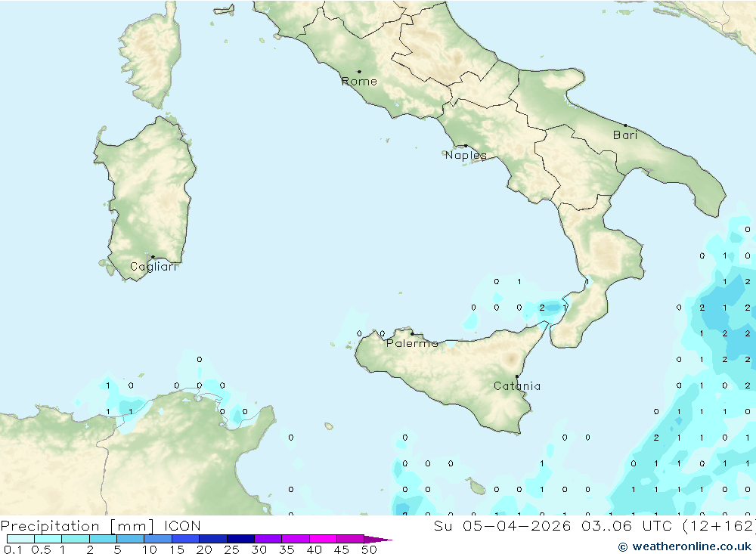Click the 0.5 legend scale label
756x554 pixels.
pyautogui.click(x=41, y=549)
